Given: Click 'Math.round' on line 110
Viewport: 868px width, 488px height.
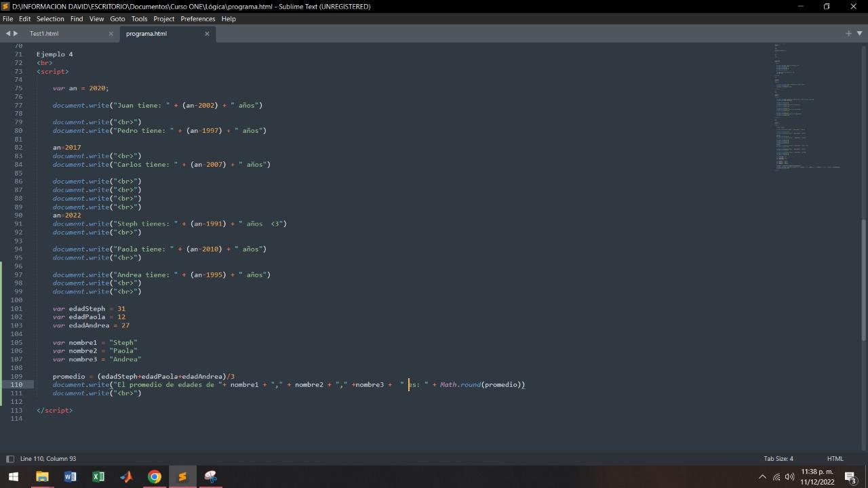Looking at the screenshot, I should (x=460, y=384).
